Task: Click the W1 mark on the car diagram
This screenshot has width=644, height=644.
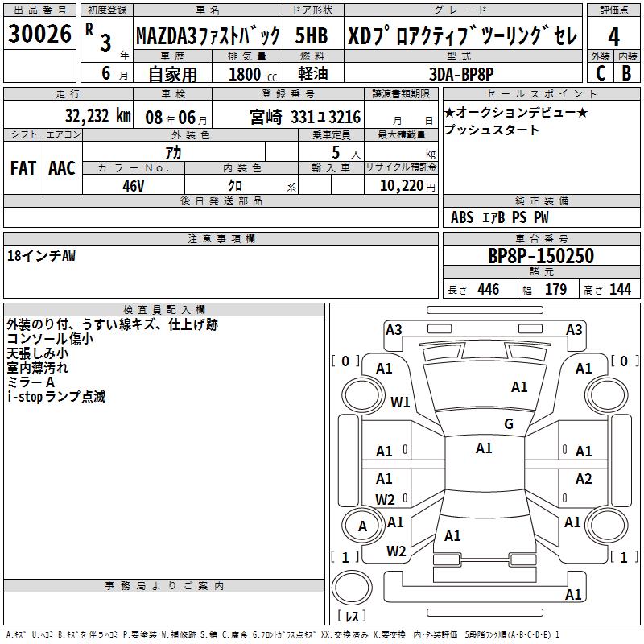Action: point(400,402)
